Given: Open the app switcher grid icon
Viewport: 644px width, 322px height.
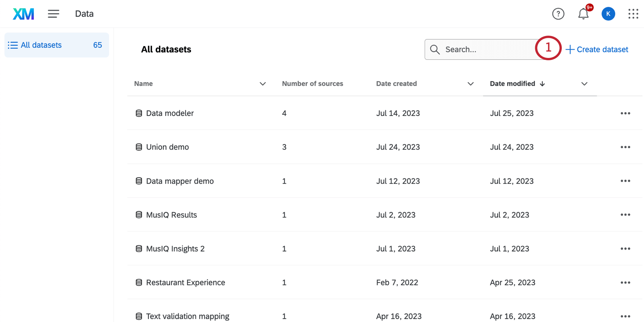Looking at the screenshot, I should [633, 14].
